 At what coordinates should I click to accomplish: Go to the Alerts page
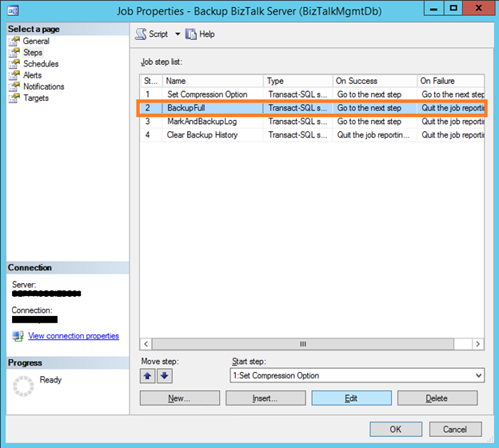[32, 75]
